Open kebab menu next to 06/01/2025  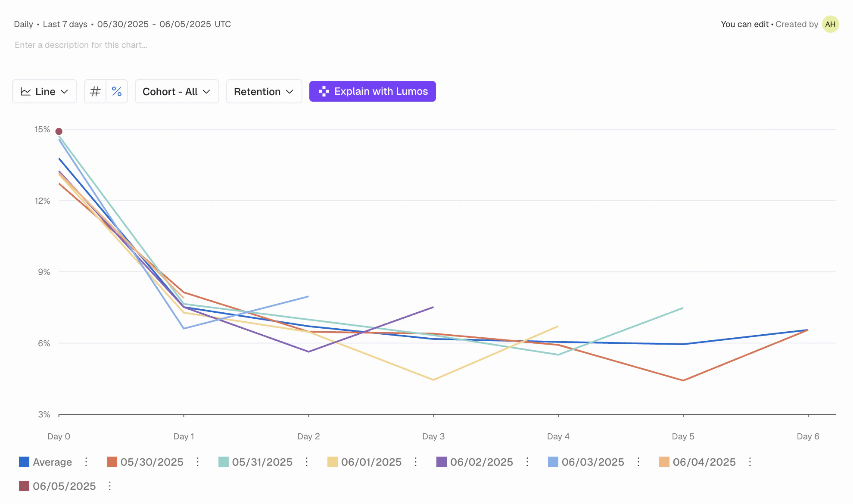tap(416, 462)
